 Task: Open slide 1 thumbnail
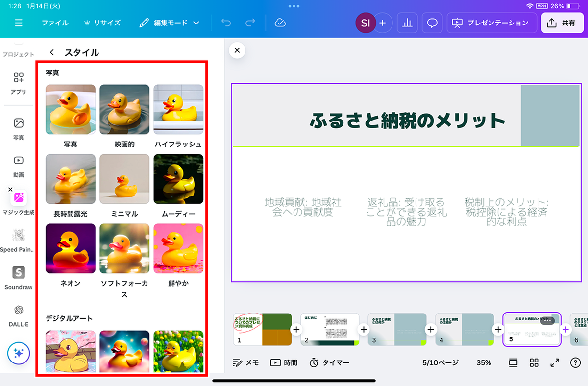262,330
